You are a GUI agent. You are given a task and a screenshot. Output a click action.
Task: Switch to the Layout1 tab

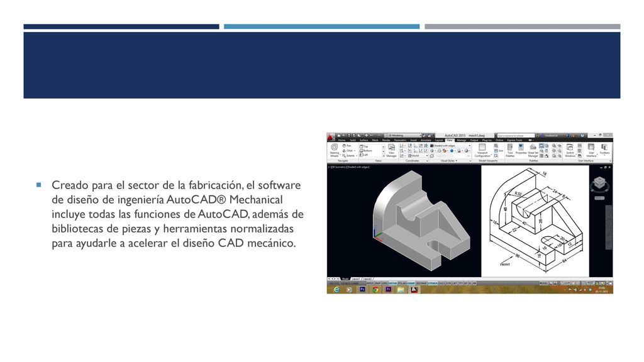pos(356,278)
